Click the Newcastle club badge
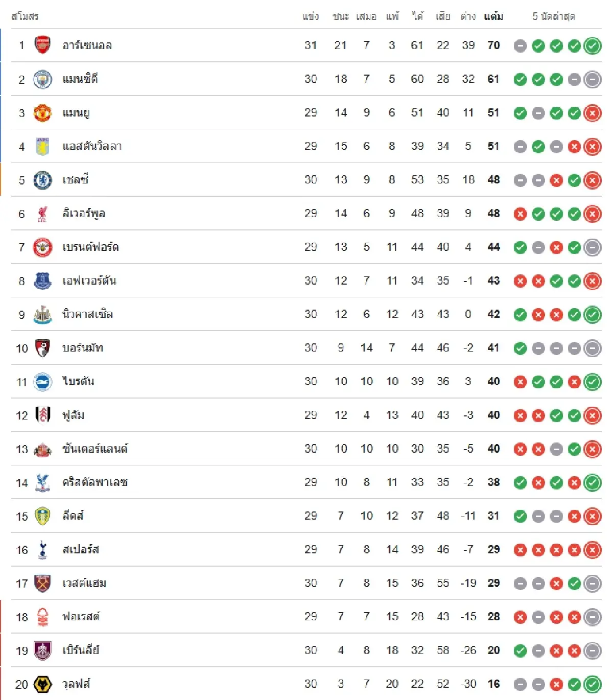This screenshot has width=613, height=700. (x=42, y=314)
